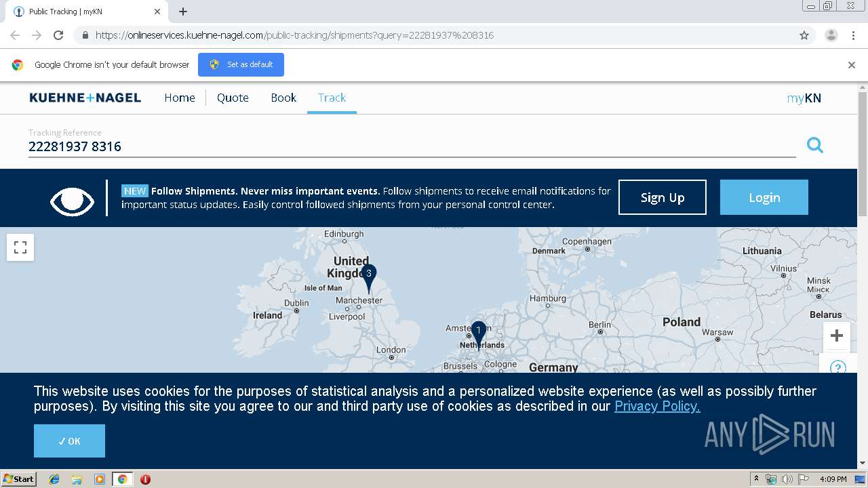Click the Kuehne+Nagel logo
The width and height of the screenshot is (868, 488).
pyautogui.click(x=85, y=98)
